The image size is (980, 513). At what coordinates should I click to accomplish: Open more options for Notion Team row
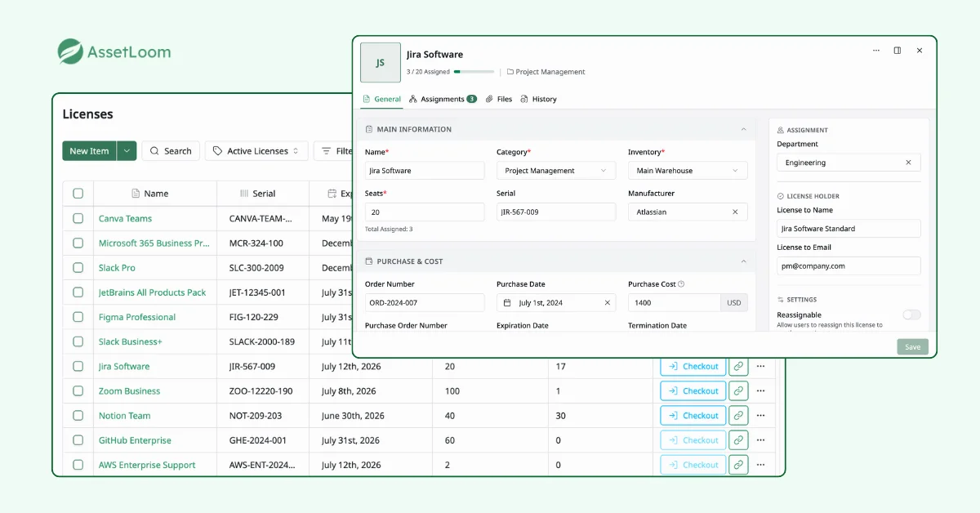[x=760, y=416]
